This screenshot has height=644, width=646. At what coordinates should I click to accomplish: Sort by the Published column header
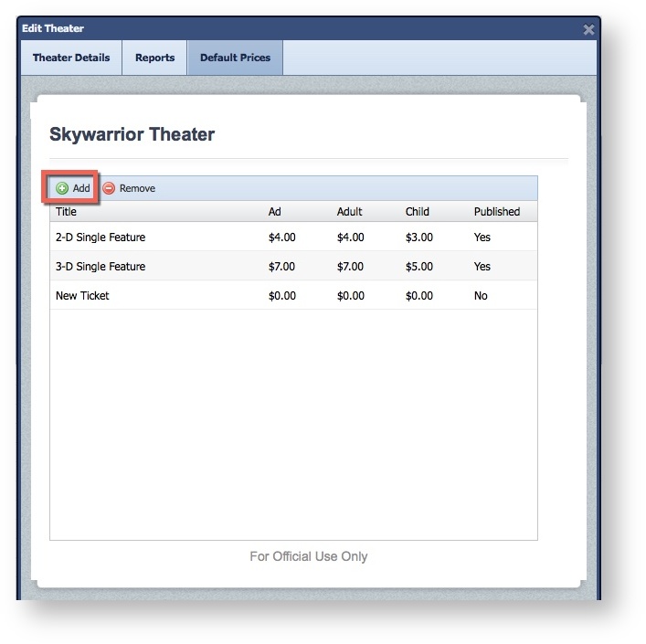point(496,212)
